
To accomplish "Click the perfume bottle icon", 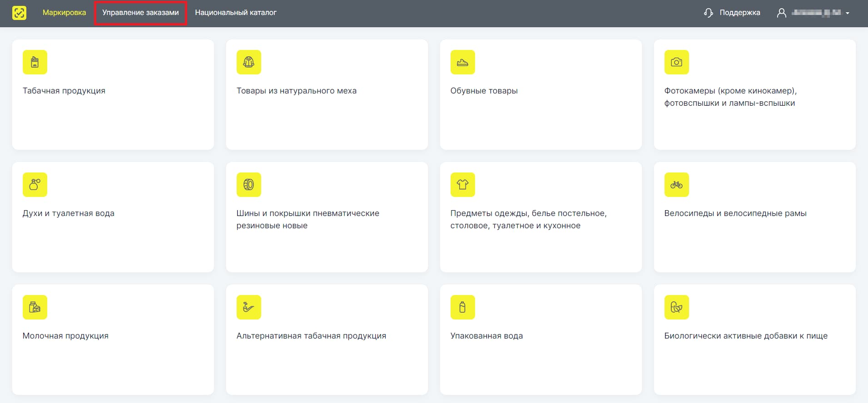I will click(x=35, y=185).
